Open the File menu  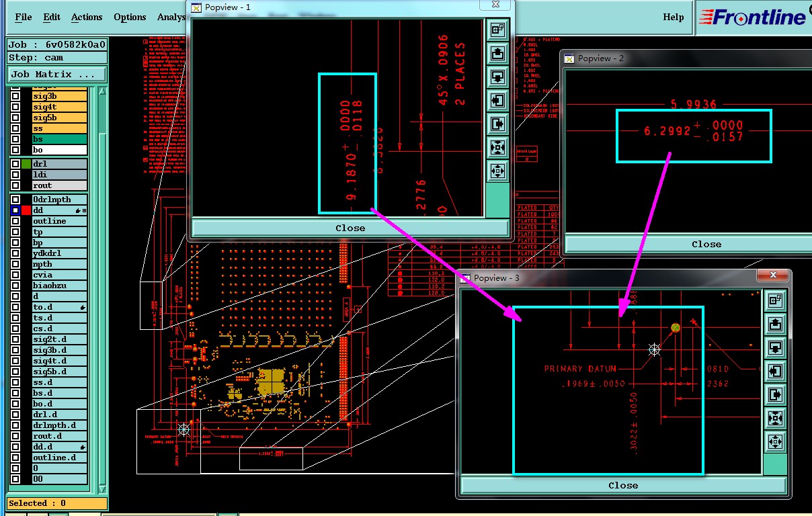pyautogui.click(x=24, y=17)
